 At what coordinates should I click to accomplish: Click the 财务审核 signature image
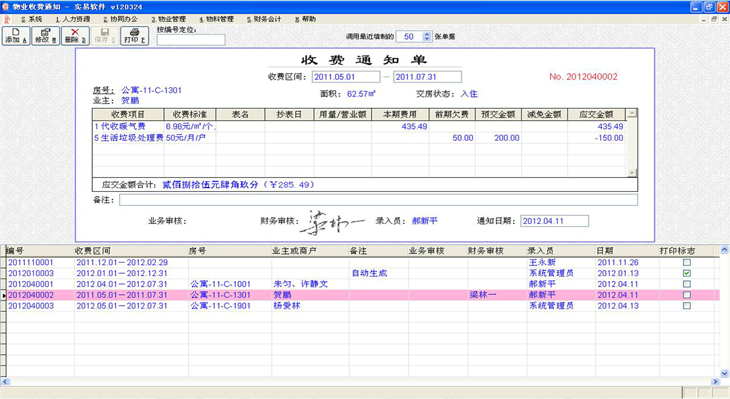pyautogui.click(x=331, y=222)
